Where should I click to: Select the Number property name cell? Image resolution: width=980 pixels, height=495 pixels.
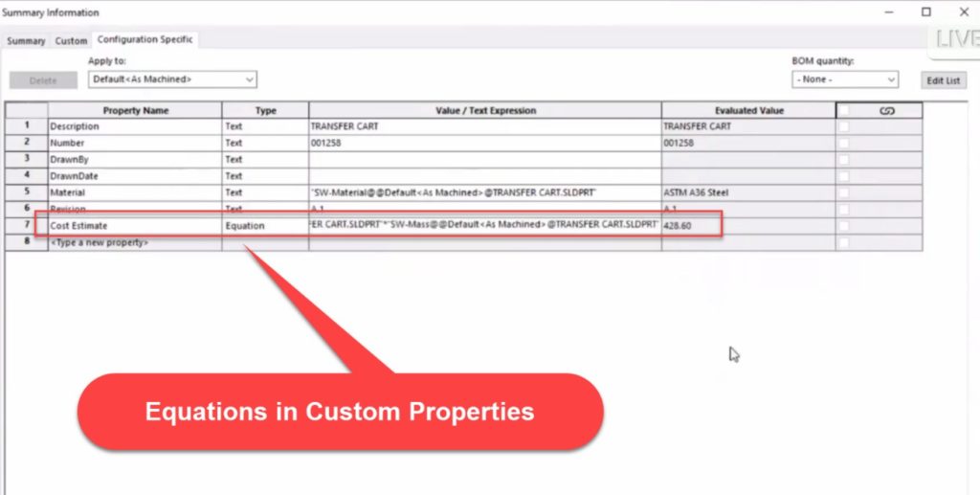tap(135, 143)
